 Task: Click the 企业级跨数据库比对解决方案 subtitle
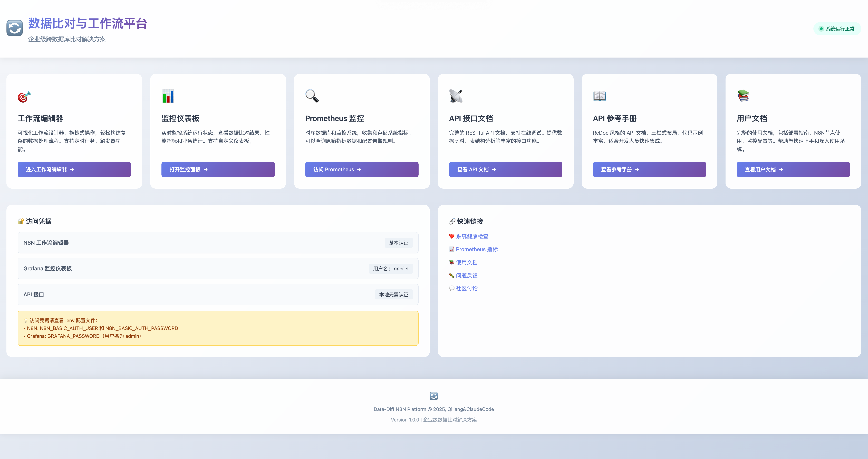tap(67, 39)
